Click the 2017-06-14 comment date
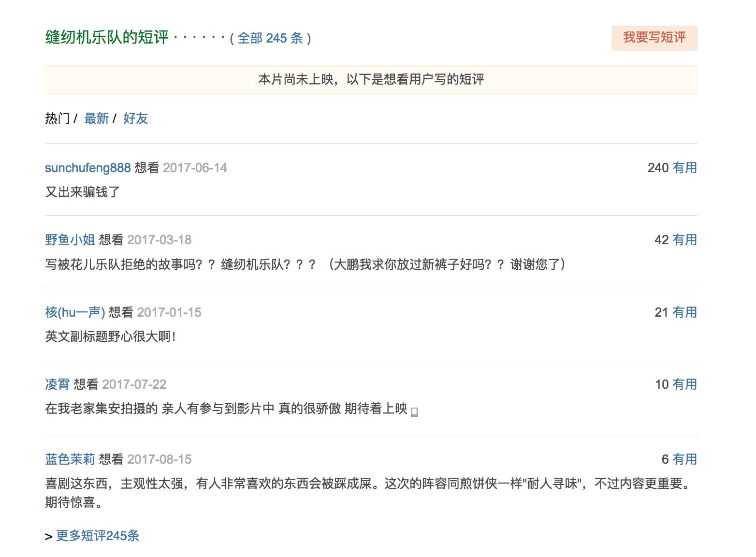756x557 pixels. 195,168
